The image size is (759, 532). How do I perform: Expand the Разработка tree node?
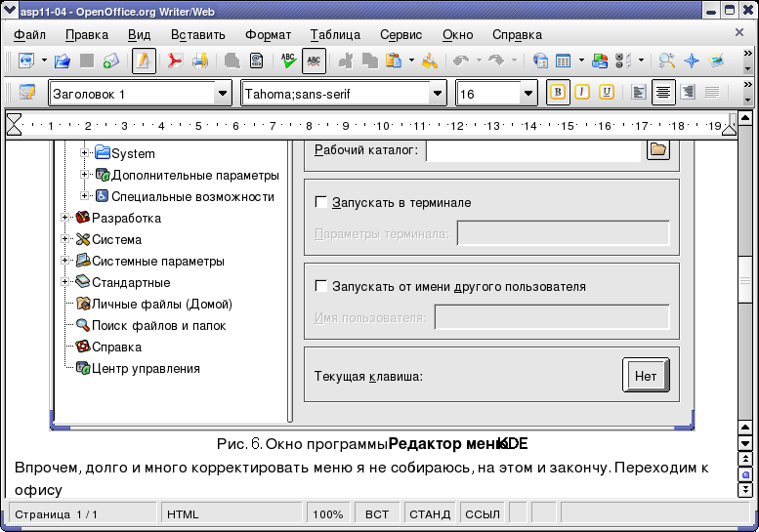66,218
